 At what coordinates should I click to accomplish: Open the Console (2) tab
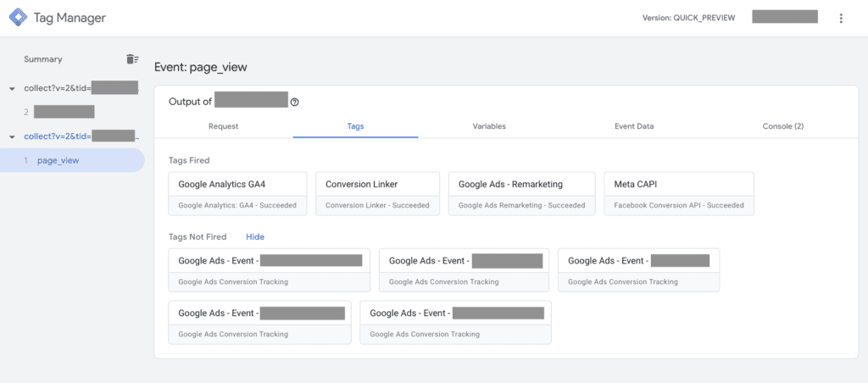782,126
